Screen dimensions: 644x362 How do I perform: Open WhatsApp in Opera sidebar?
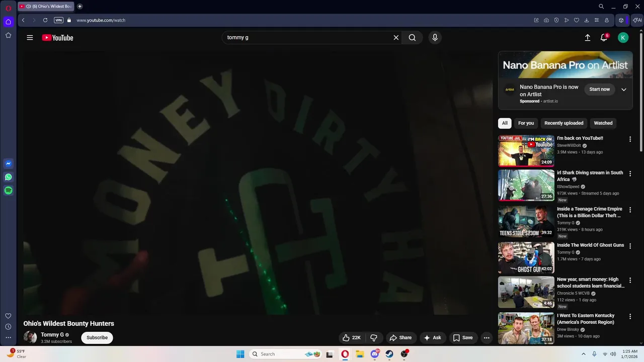8,177
